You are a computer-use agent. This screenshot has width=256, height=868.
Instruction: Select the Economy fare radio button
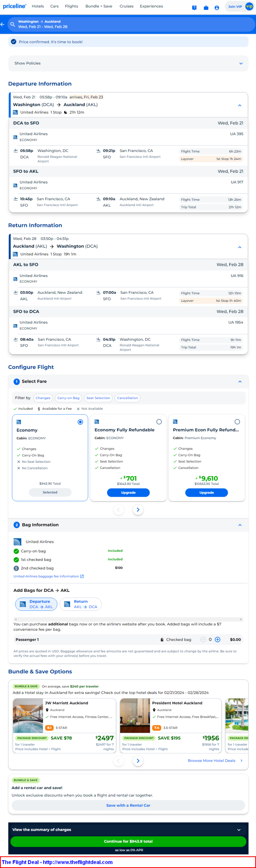80,422
